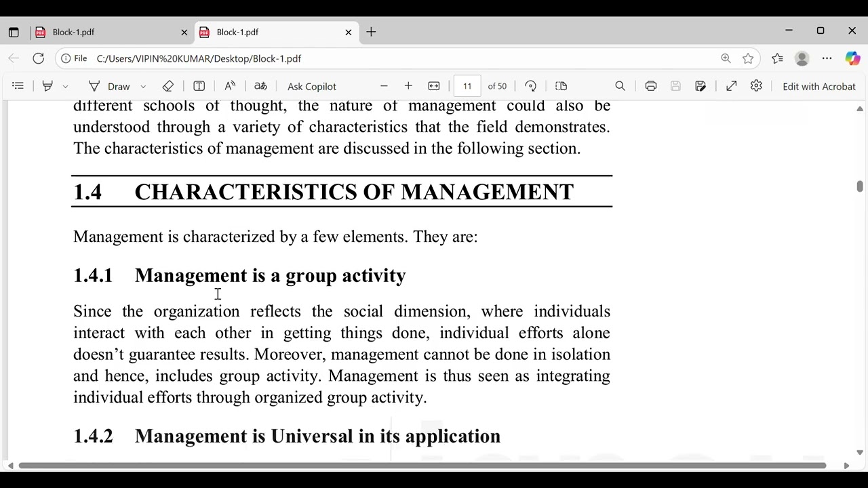The height and width of the screenshot is (488, 868).
Task: Zoom out with minus button
Action: (384, 86)
